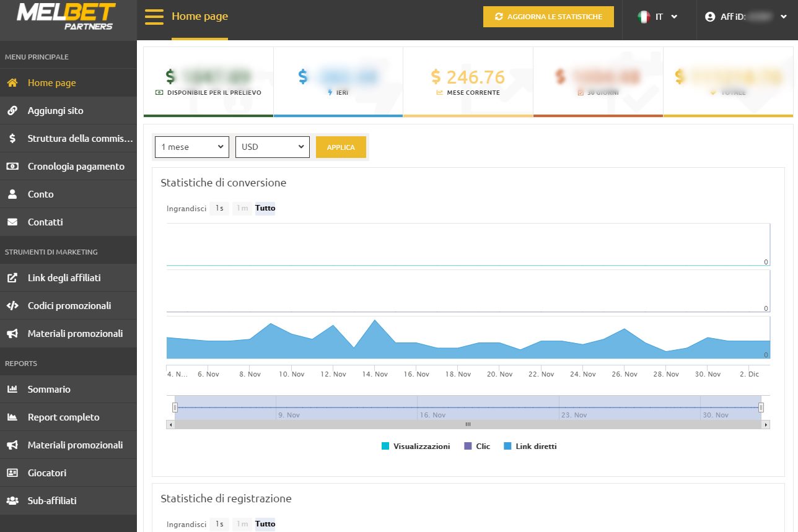Viewport: 798px width, 532px height.
Task: Click the chart scrollbar right arrow
Action: tap(766, 424)
